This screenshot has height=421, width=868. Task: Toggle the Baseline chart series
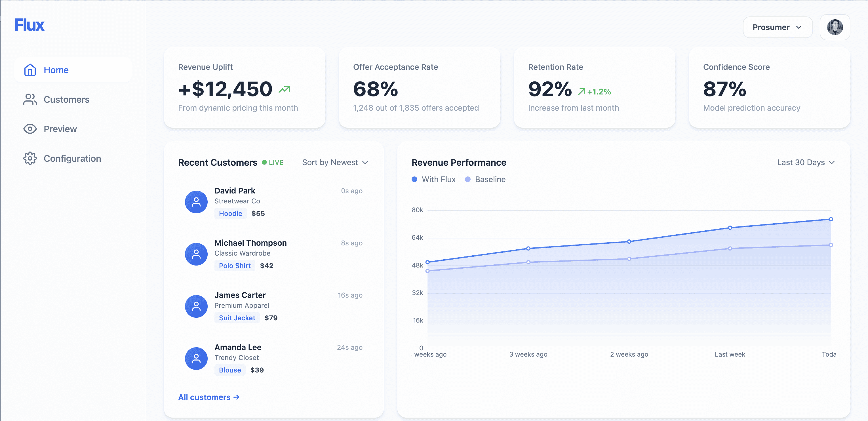[x=485, y=179]
